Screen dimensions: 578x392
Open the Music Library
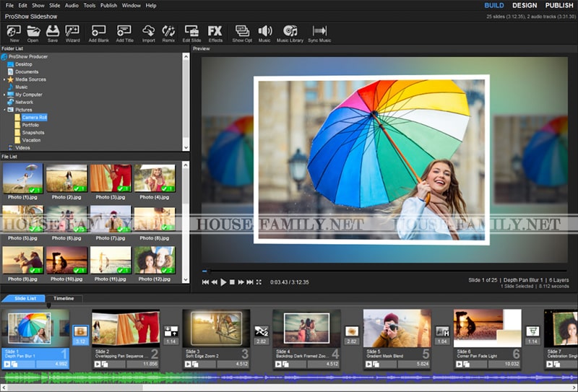290,33
